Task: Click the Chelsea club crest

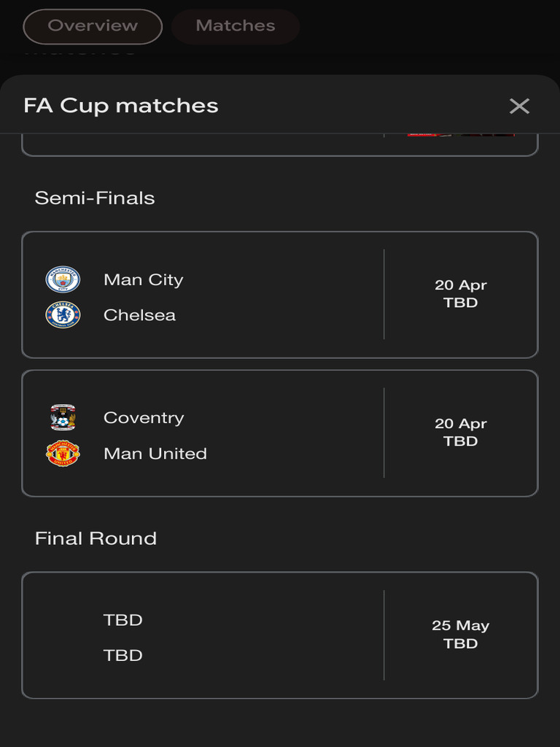Action: click(63, 315)
